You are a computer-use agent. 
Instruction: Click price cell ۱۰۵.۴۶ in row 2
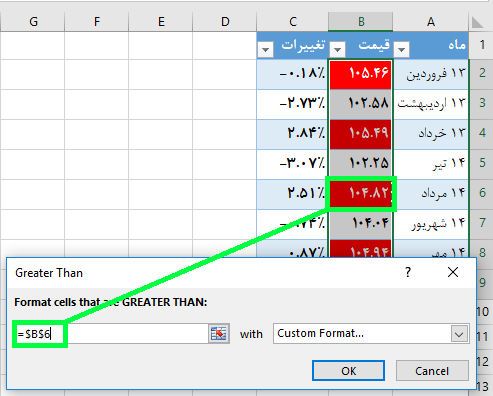click(x=361, y=74)
